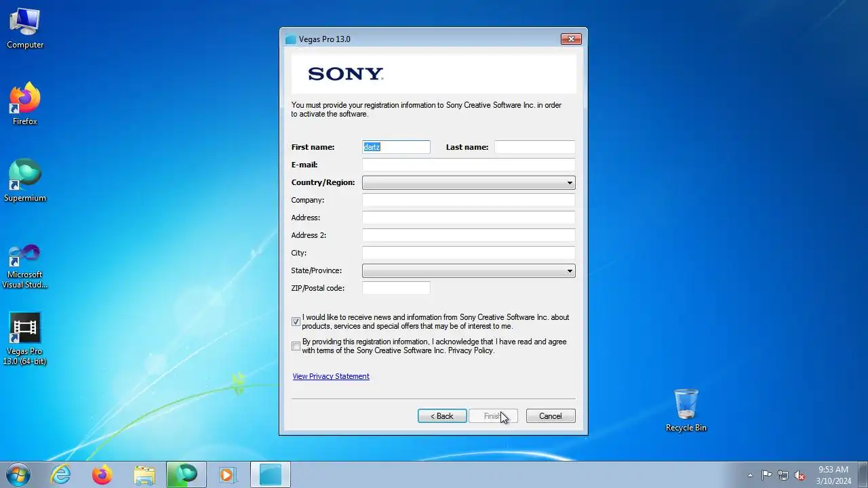This screenshot has height=488, width=868.
Task: Cancel the registration dialog
Action: tap(551, 416)
